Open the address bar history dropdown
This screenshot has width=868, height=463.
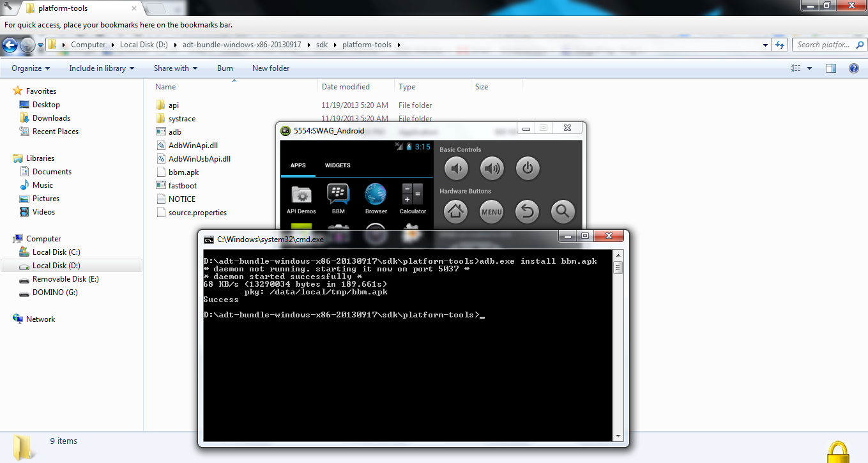[766, 45]
